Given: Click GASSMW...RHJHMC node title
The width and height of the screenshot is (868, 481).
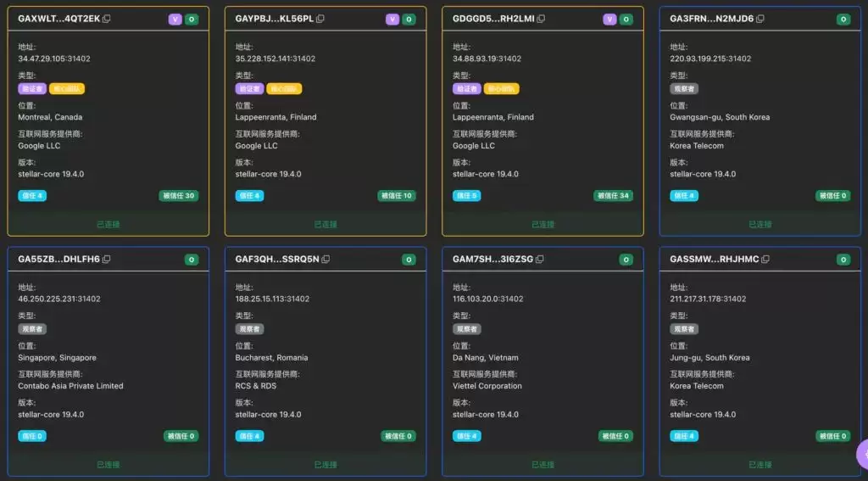Looking at the screenshot, I should (714, 259).
